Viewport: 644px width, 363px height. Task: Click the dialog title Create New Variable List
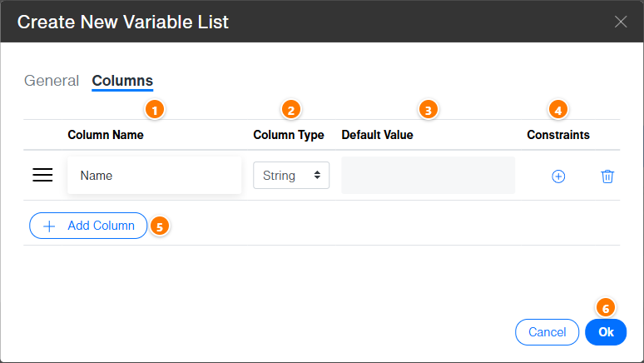pyautogui.click(x=123, y=22)
